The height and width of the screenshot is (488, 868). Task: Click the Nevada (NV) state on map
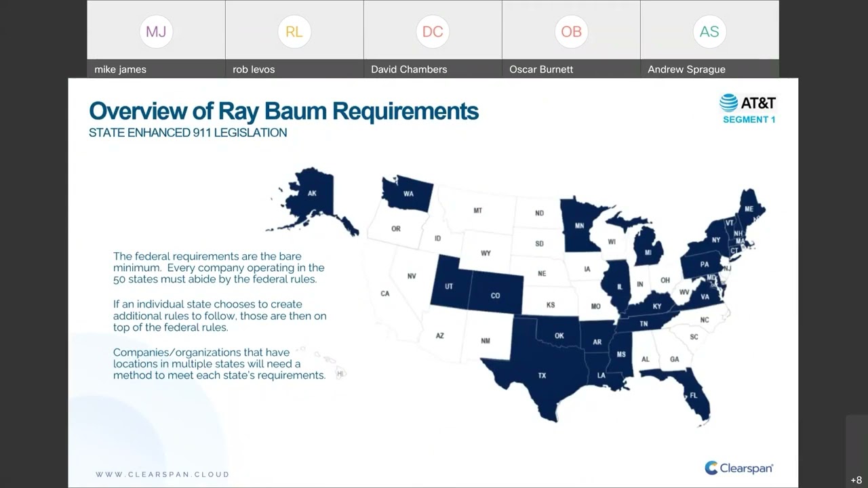tap(412, 275)
